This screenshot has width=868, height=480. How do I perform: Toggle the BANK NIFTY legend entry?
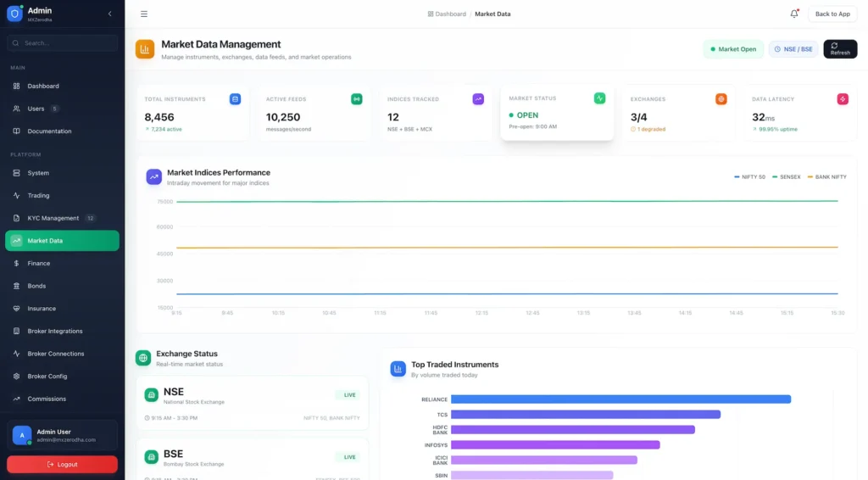(x=827, y=176)
